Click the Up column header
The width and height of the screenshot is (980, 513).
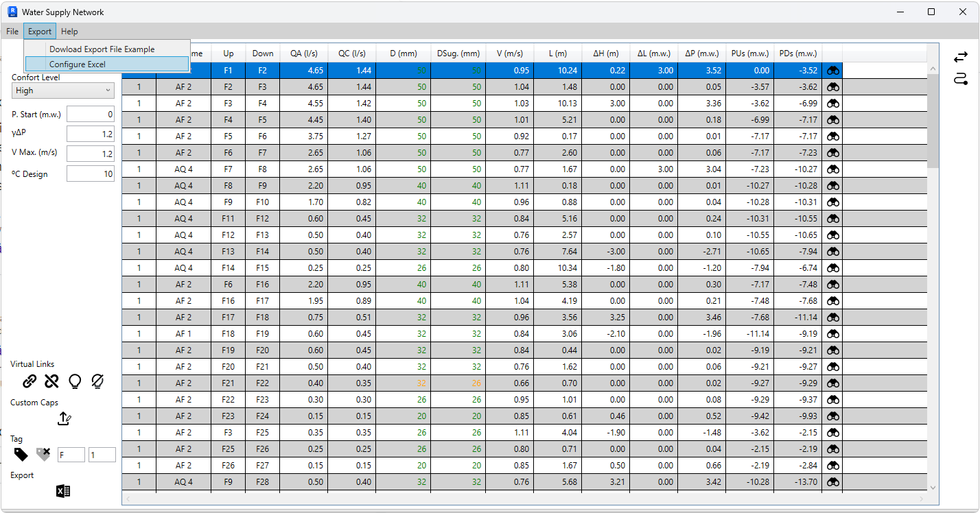point(228,53)
